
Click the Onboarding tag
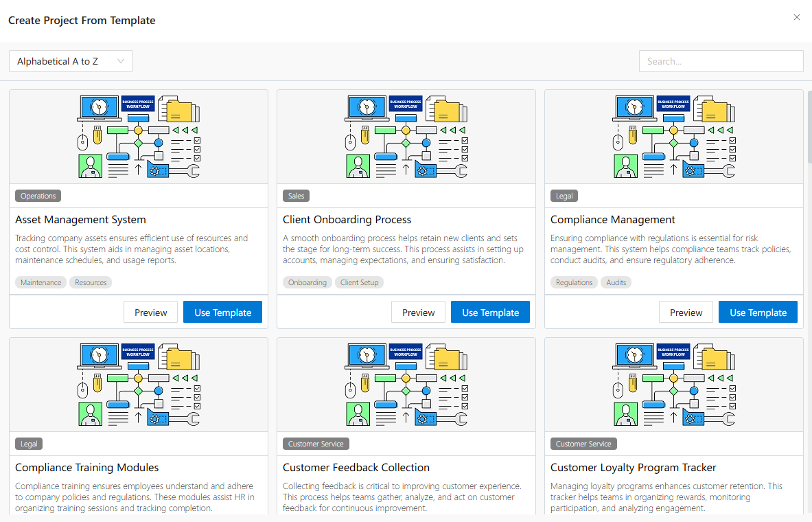coord(308,282)
